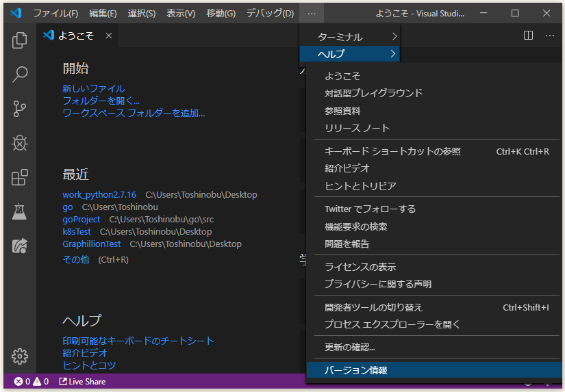Click ヒントとコツ link
The image size is (565, 392).
pos(89,365)
